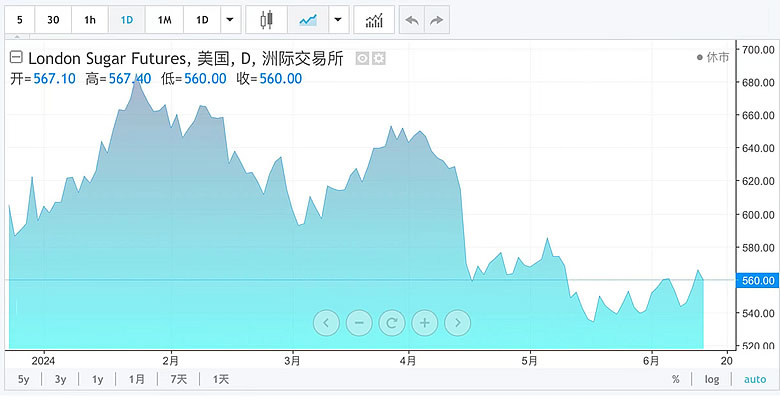This screenshot has width=780, height=398.
Task: Zoom out with the minus circle
Action: (x=359, y=323)
